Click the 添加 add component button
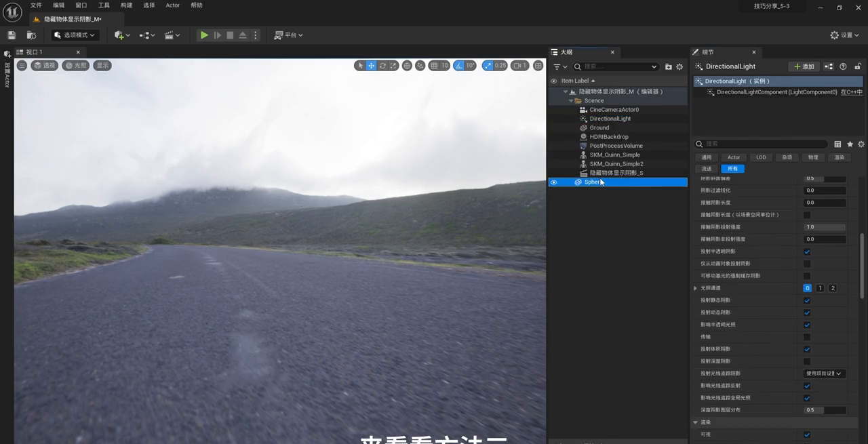This screenshot has width=868, height=444. coord(804,66)
